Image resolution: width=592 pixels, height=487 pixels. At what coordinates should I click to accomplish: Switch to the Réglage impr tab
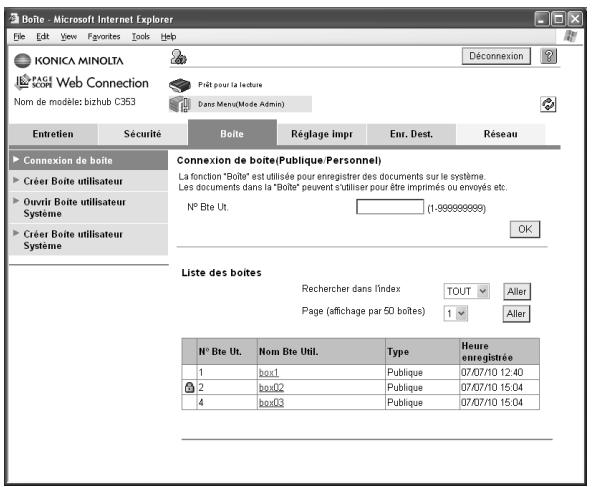click(x=322, y=134)
